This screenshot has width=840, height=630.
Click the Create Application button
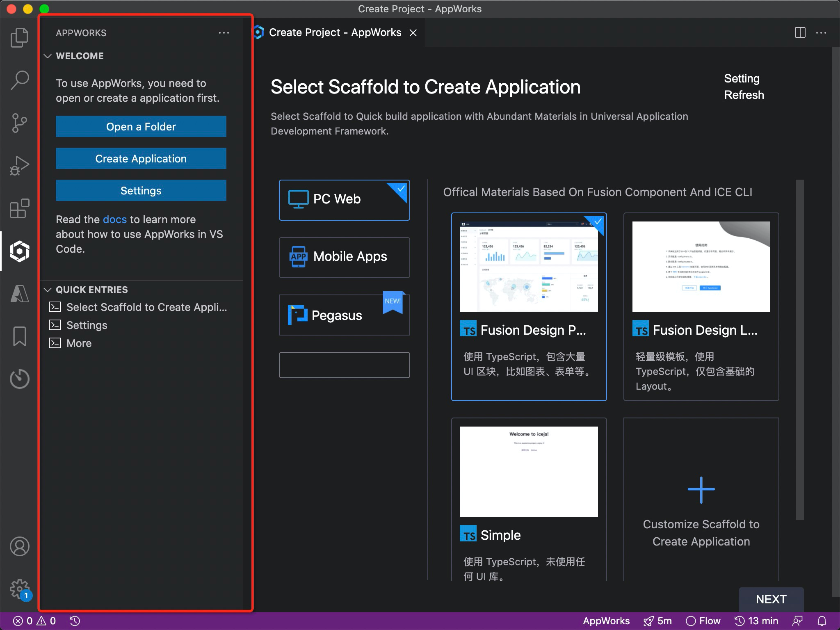point(141,158)
